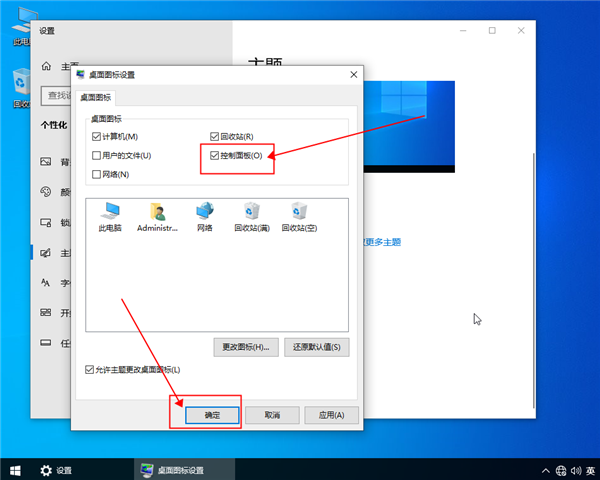The height and width of the screenshot is (480, 600).
Task: Uncheck the 控制面板(O) checkbox
Action: [214, 155]
